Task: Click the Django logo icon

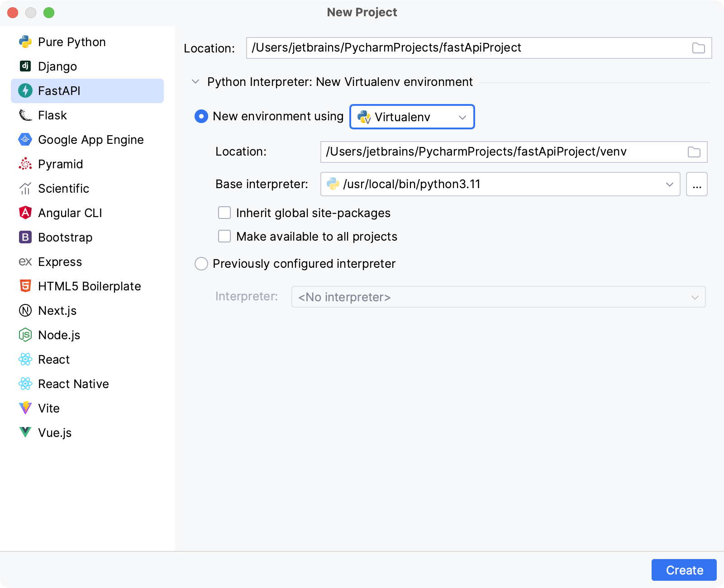Action: point(25,66)
